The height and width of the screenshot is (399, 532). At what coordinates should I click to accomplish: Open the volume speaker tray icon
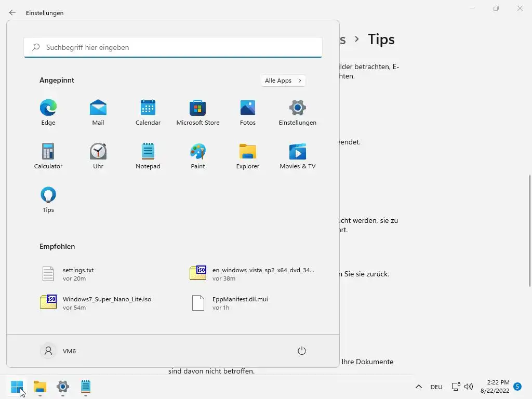[469, 387]
